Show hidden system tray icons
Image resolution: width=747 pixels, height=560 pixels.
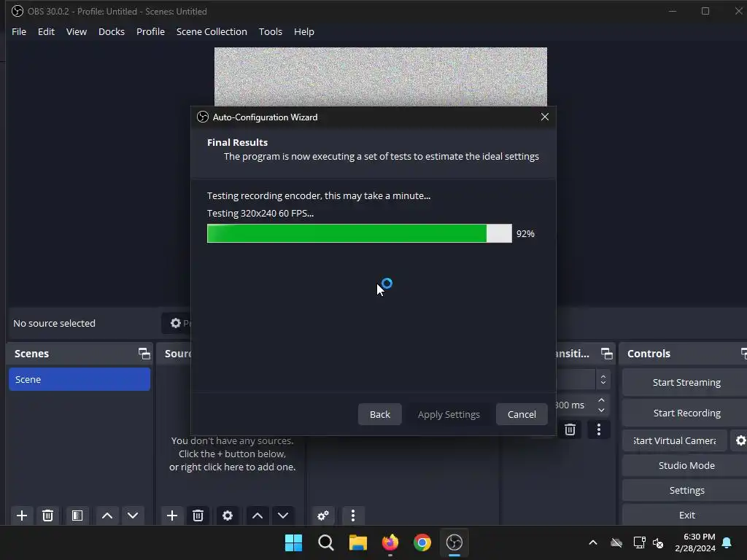(593, 542)
